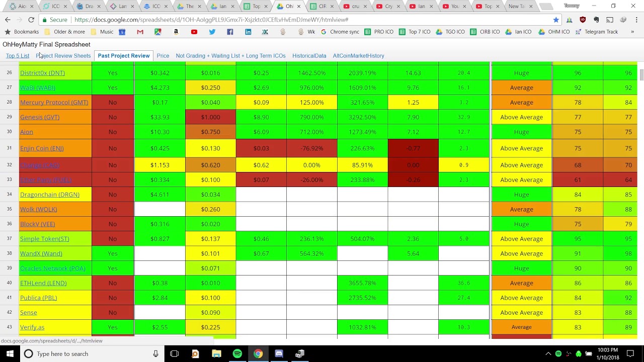The width and height of the screenshot is (644, 362).
Task: Open the YouTube bookmark icon
Action: (194, 32)
